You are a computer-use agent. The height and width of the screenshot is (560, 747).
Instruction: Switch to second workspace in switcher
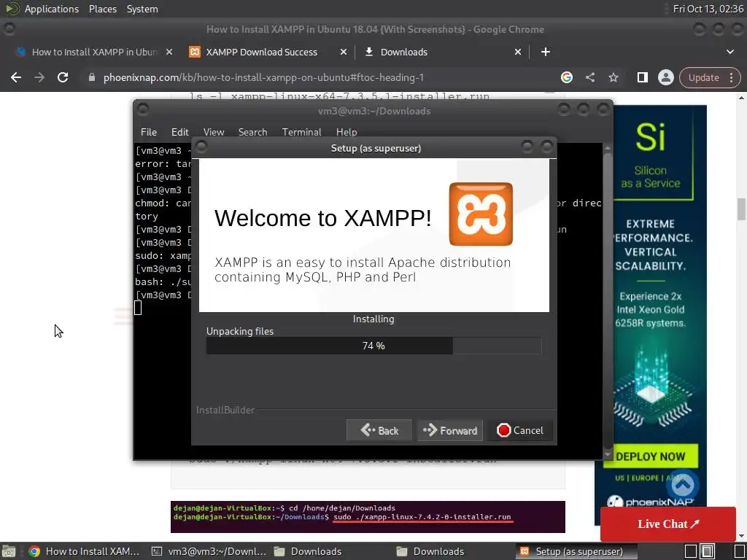(x=708, y=551)
